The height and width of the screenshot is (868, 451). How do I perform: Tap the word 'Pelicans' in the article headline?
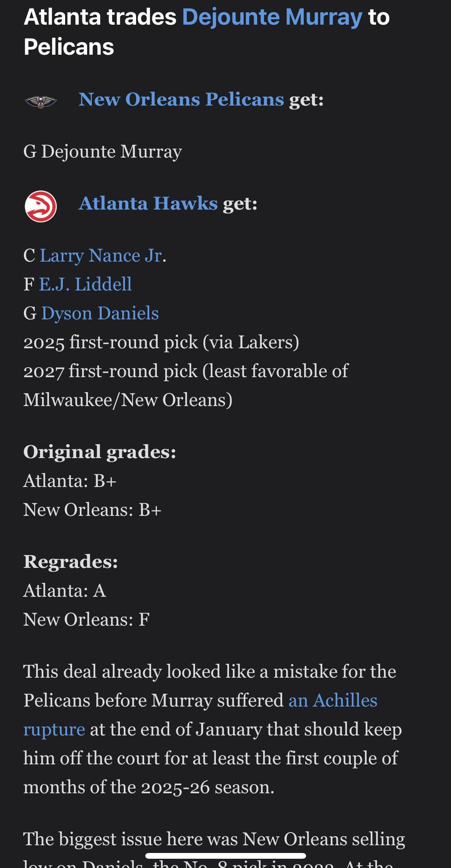[x=69, y=47]
